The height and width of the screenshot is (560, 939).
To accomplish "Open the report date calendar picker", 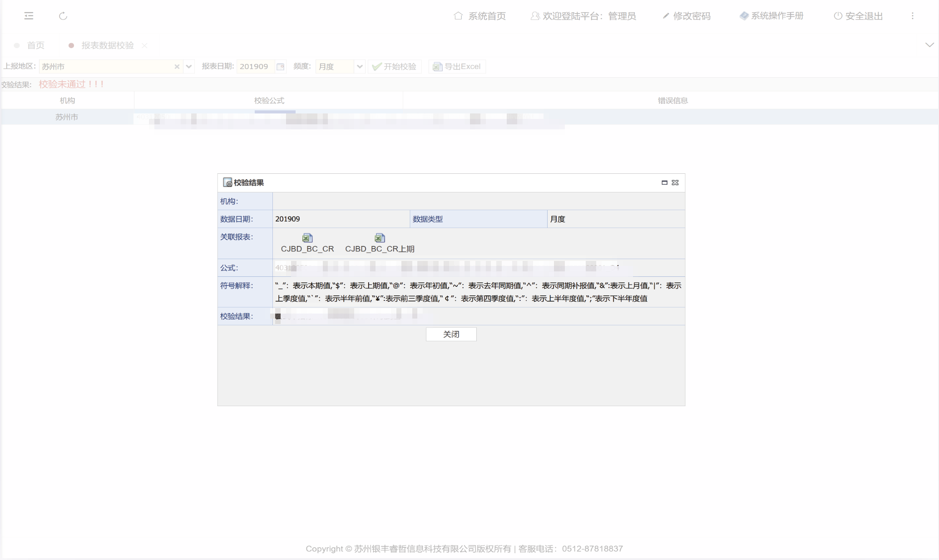I will click(281, 67).
